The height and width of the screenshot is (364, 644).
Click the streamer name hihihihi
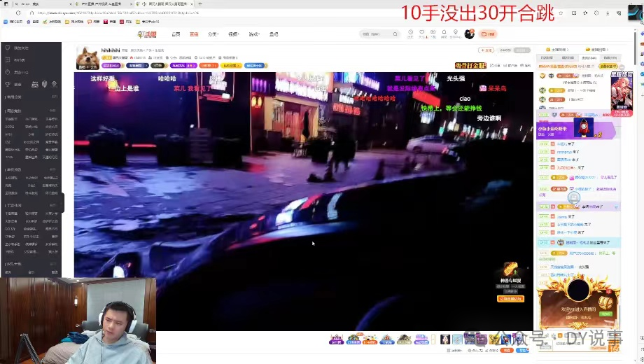pos(111,50)
